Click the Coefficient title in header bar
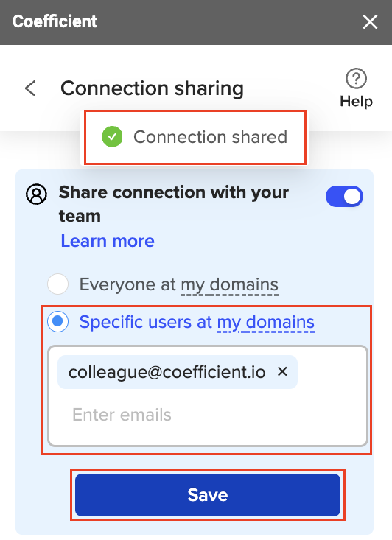392x540 pixels. 55,21
